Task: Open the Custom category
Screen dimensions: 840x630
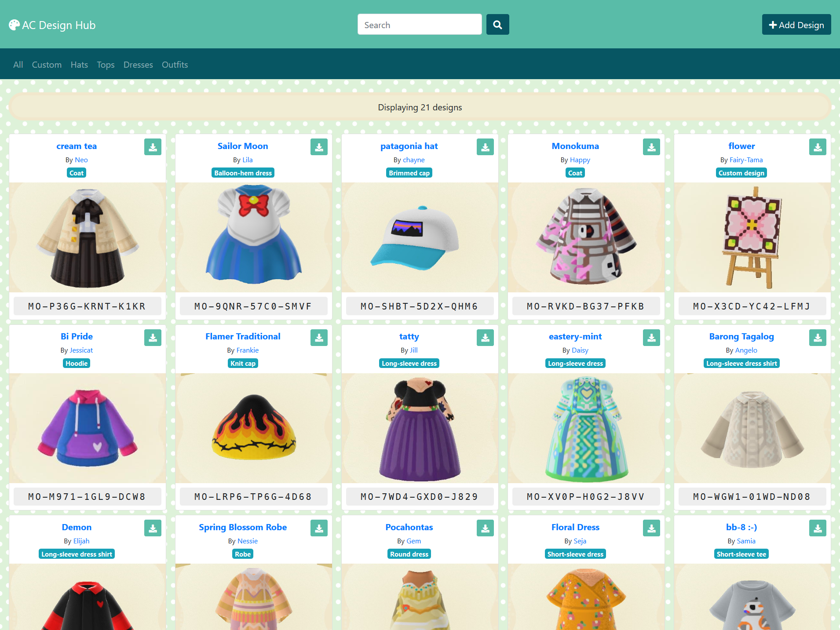Action: (47, 65)
